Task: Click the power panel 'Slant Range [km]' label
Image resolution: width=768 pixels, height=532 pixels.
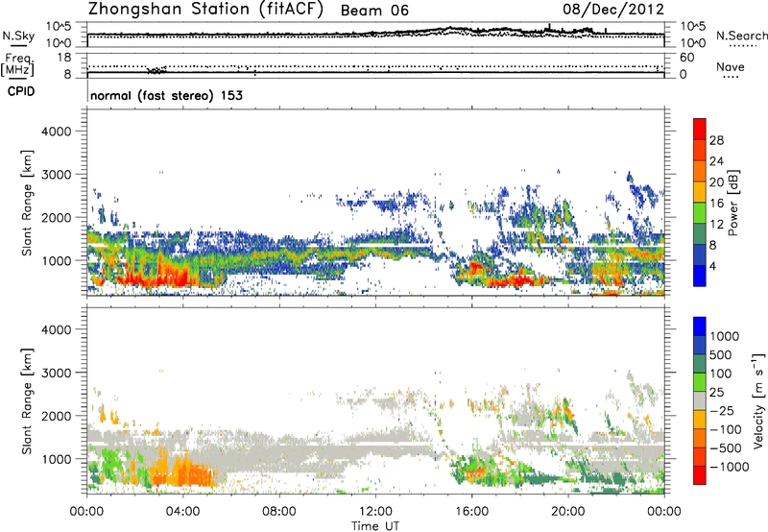Action: click(27, 203)
